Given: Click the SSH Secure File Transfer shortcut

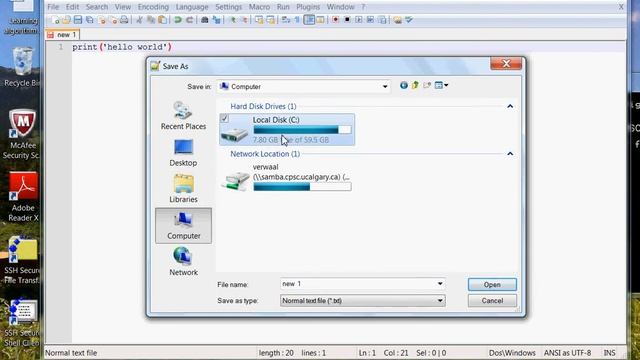Looking at the screenshot, I should pyautogui.click(x=22, y=260).
